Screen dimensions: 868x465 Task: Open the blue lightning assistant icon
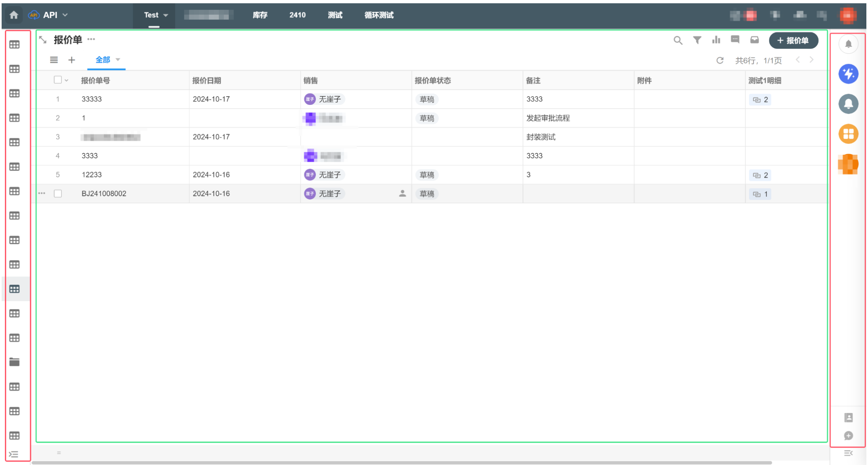pyautogui.click(x=848, y=74)
